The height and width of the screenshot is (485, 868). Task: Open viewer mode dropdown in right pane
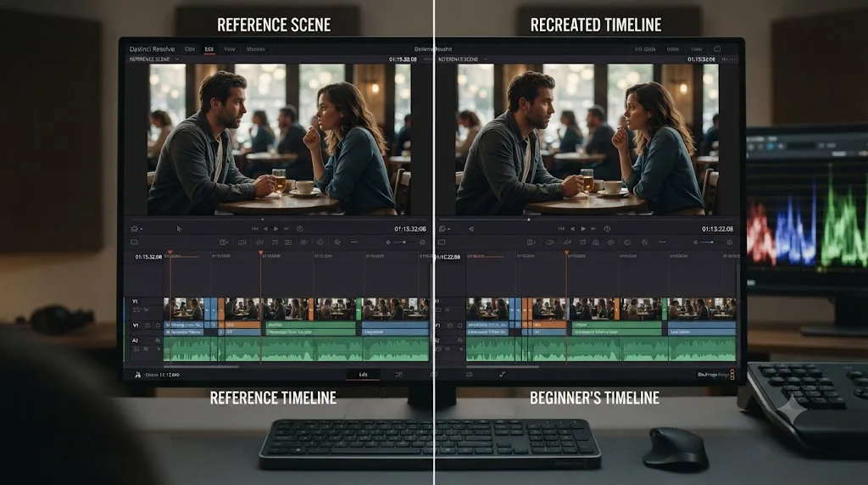(x=444, y=229)
